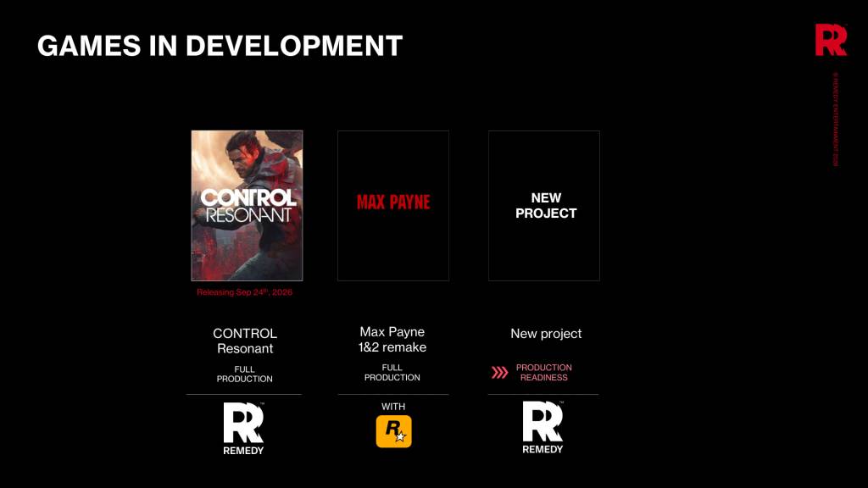Viewport: 868px width, 488px height.
Task: Select the 'GAMES IN DEVELOPMENT' heading
Action: (220, 46)
